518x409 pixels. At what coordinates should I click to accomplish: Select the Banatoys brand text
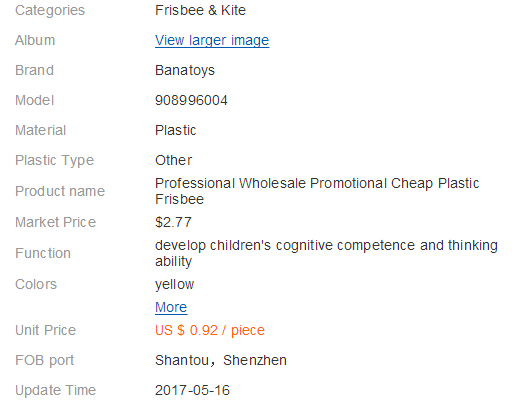coord(185,70)
